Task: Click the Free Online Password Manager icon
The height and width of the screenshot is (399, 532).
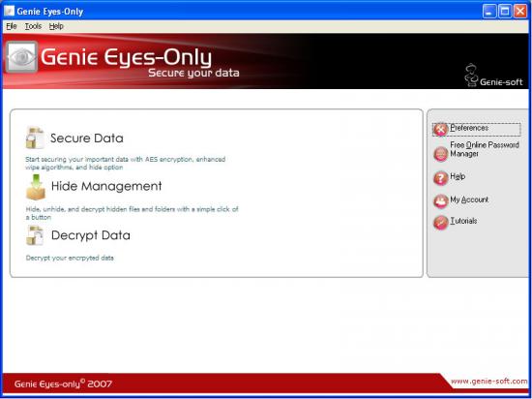Action: point(440,154)
